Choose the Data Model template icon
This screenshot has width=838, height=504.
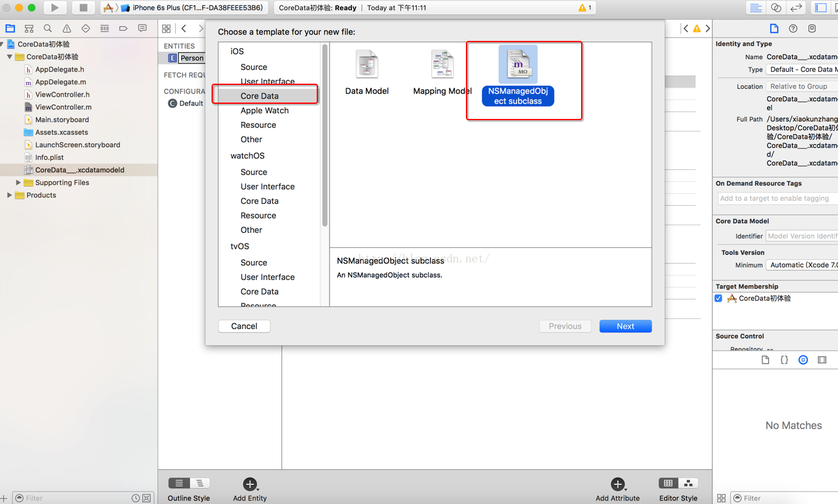click(x=366, y=64)
